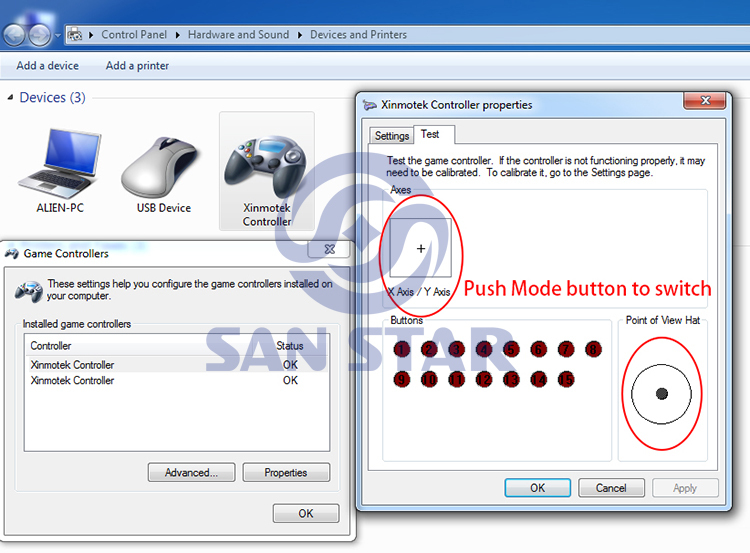This screenshot has width=750, height=553.
Task: Click the Controller column header
Action: (x=51, y=345)
